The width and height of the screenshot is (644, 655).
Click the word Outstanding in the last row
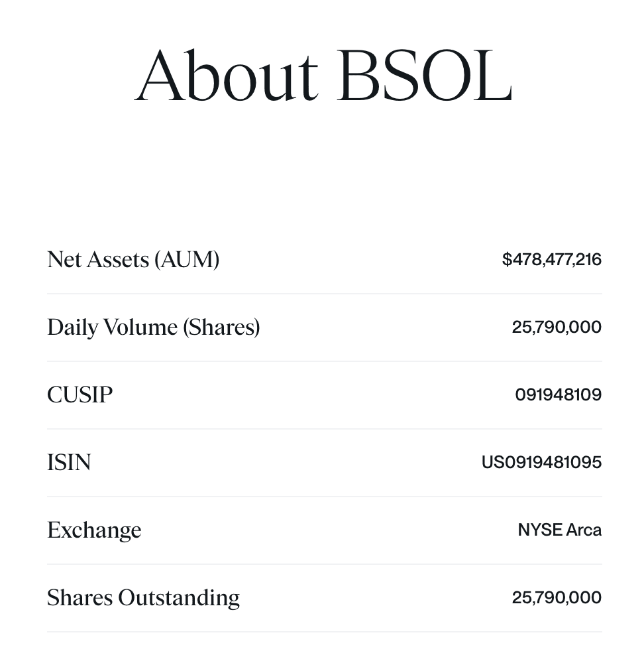tap(179, 597)
